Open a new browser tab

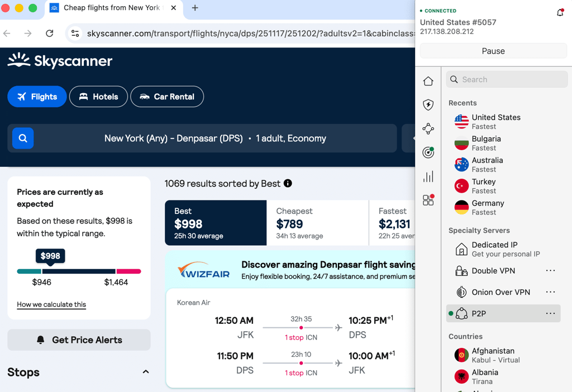[x=195, y=8]
